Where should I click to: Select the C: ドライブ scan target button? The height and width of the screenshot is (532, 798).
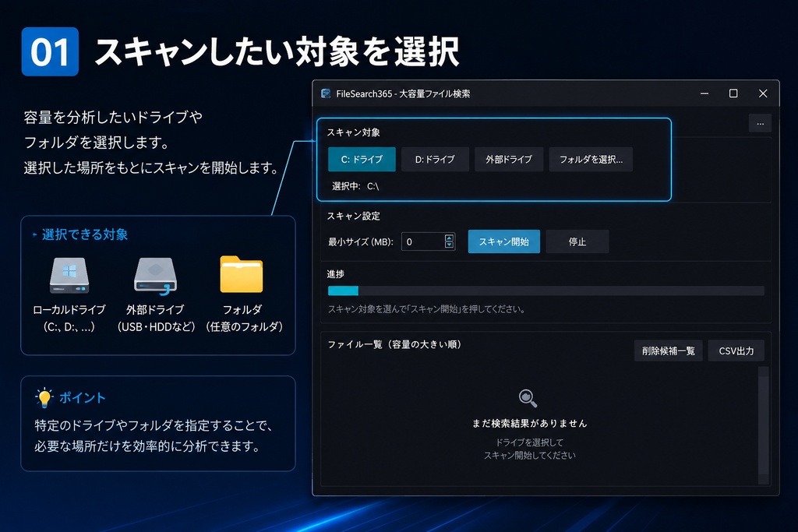coord(362,159)
